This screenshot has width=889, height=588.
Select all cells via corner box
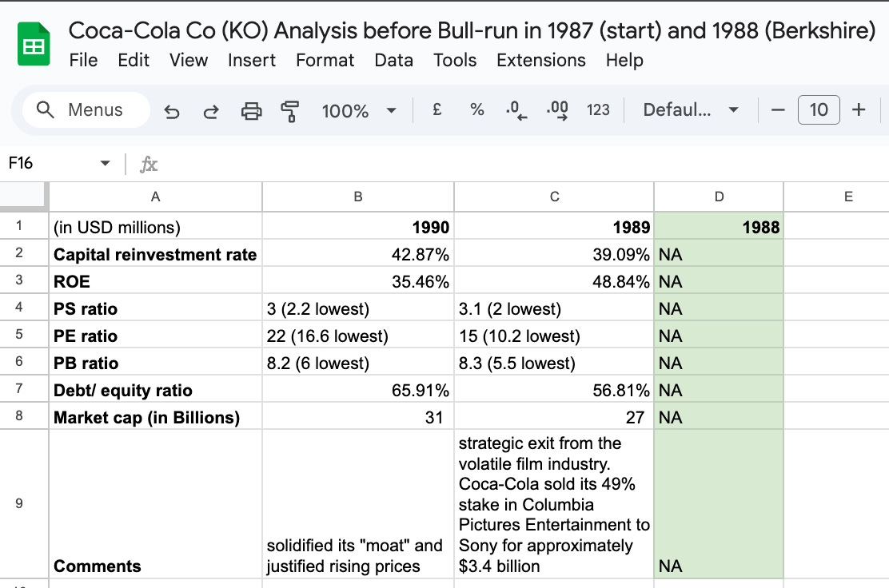pos(23,196)
